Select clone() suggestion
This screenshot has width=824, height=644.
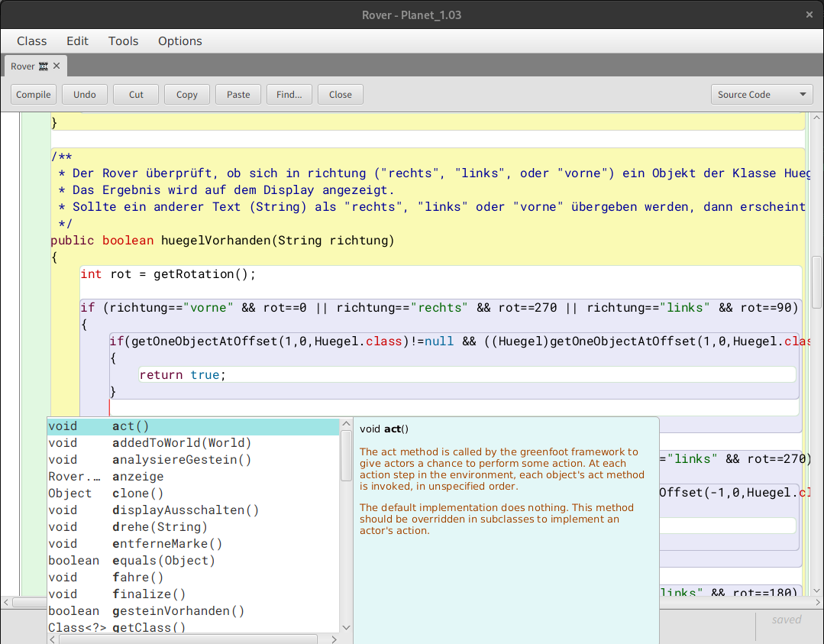click(193, 494)
